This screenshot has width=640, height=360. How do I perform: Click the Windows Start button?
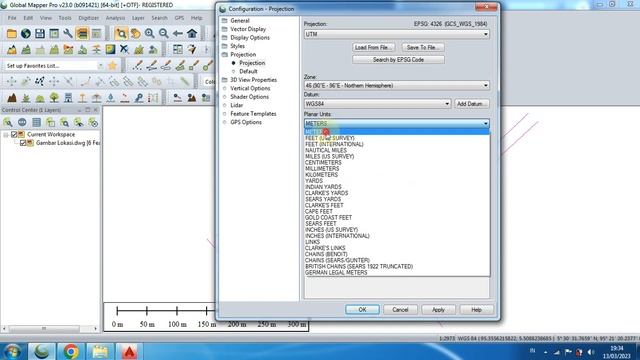point(13,351)
